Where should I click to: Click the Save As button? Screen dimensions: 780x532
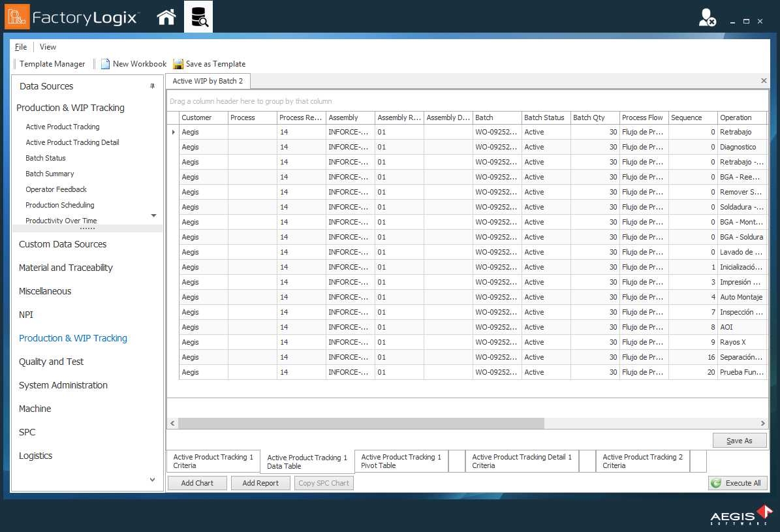pyautogui.click(x=740, y=440)
